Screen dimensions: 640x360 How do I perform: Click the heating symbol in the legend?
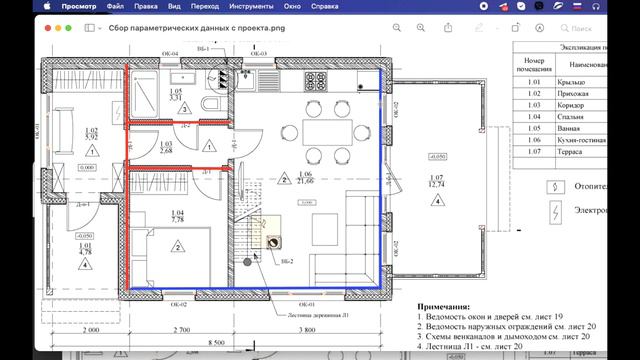coord(556,187)
